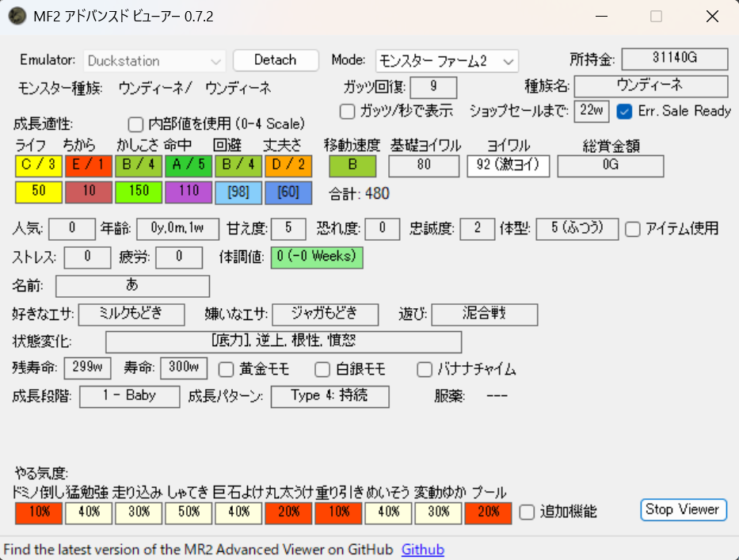Viewport: 739px width, 560px height.
Task: Toggle 内部値を使用 checkbox
Action: (x=135, y=124)
